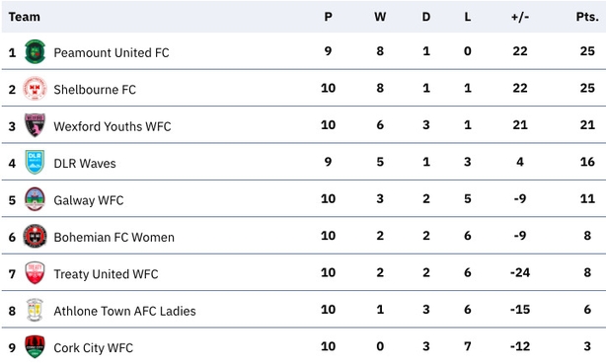Viewport: 606px width, 364px height.
Task: Click the DLR Waves team name
Action: [x=85, y=164]
